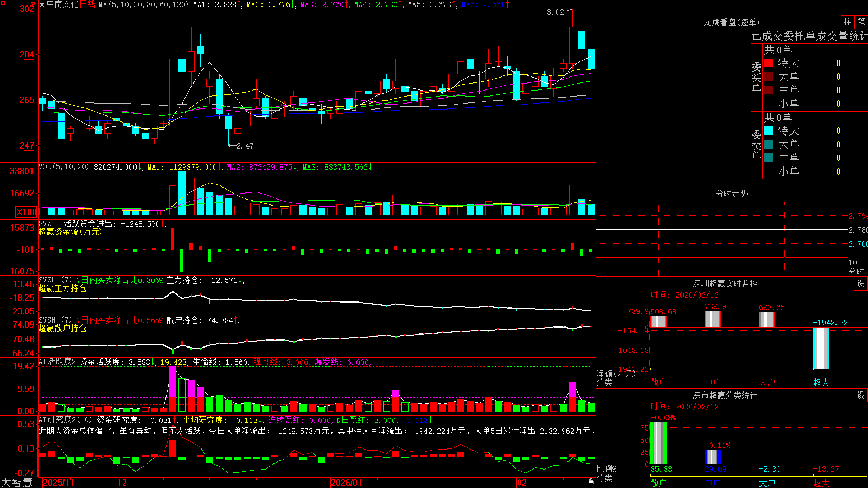The image size is (868, 488).
Task: Click the 日线 period selector
Action: click(x=87, y=4)
